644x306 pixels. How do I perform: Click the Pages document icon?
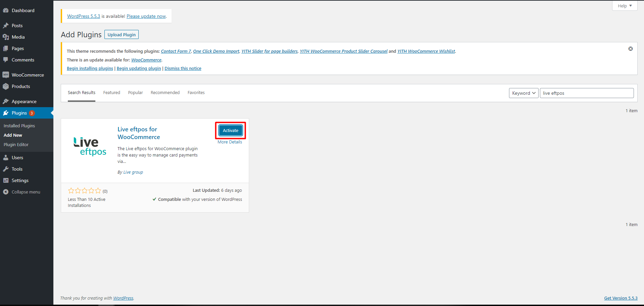click(6, 48)
